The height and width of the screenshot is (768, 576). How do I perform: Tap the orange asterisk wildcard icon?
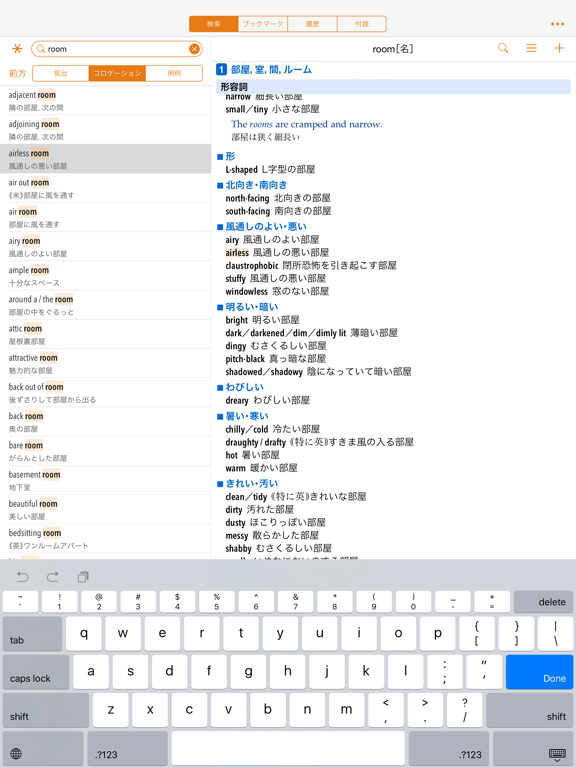tap(17, 48)
